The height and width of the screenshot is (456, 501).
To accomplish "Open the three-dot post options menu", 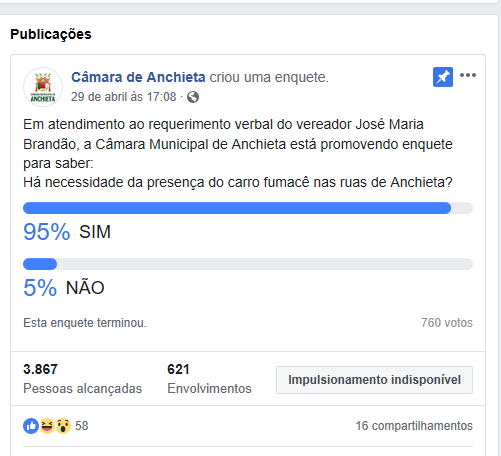I will click(468, 75).
